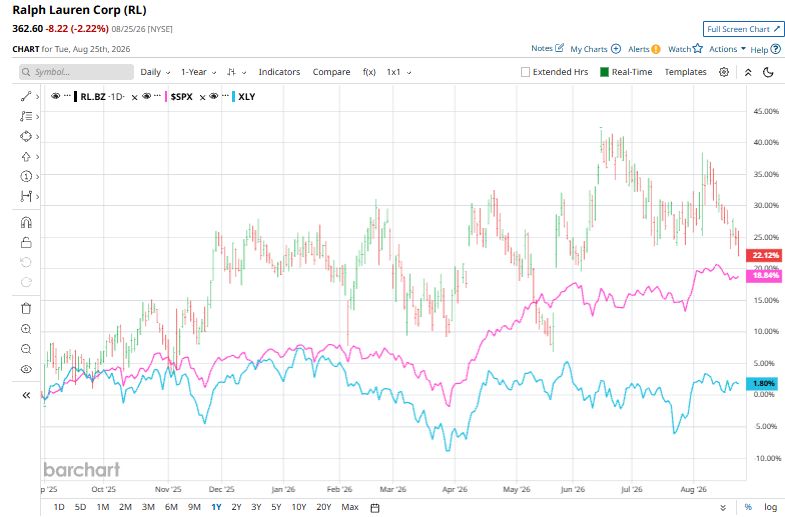Select the arrow marker tool

pyautogui.click(x=26, y=157)
